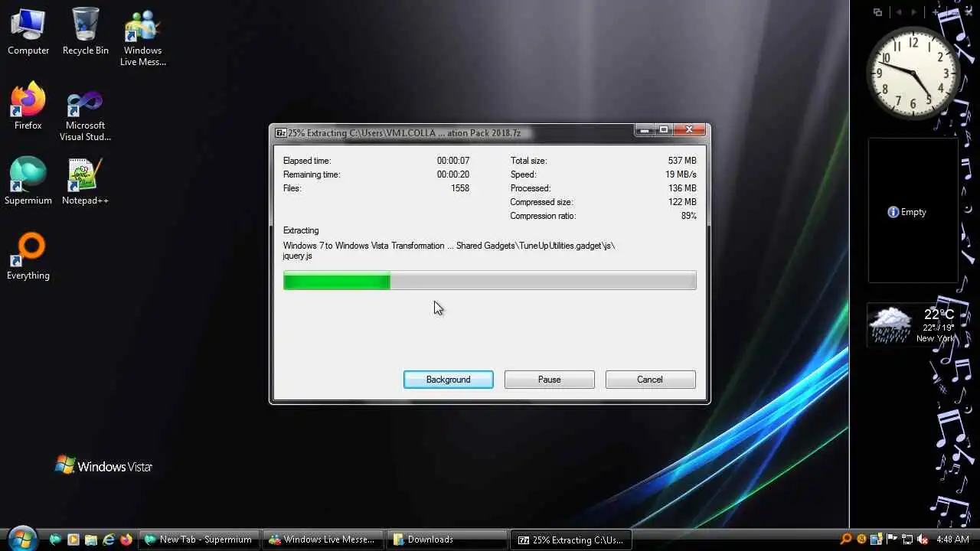Launch Internet Explorer from Quick Launch
The height and width of the screenshot is (551, 980).
click(109, 540)
